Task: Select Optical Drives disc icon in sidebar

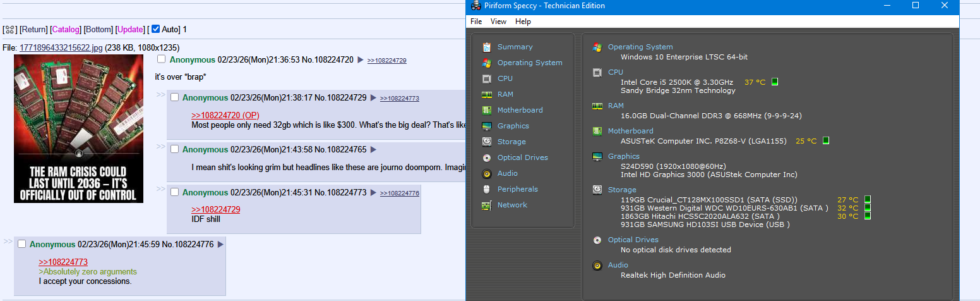Action: click(x=486, y=157)
